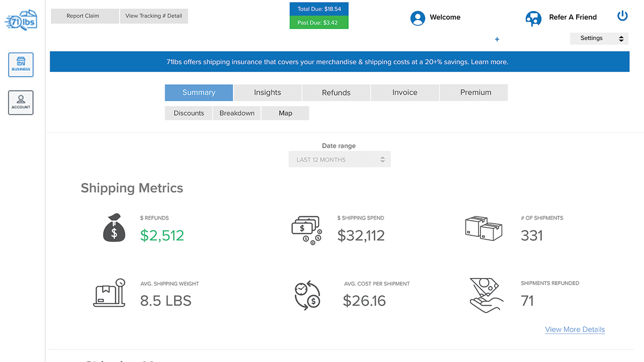
Task: Open the Map sub-tab
Action: (x=285, y=113)
